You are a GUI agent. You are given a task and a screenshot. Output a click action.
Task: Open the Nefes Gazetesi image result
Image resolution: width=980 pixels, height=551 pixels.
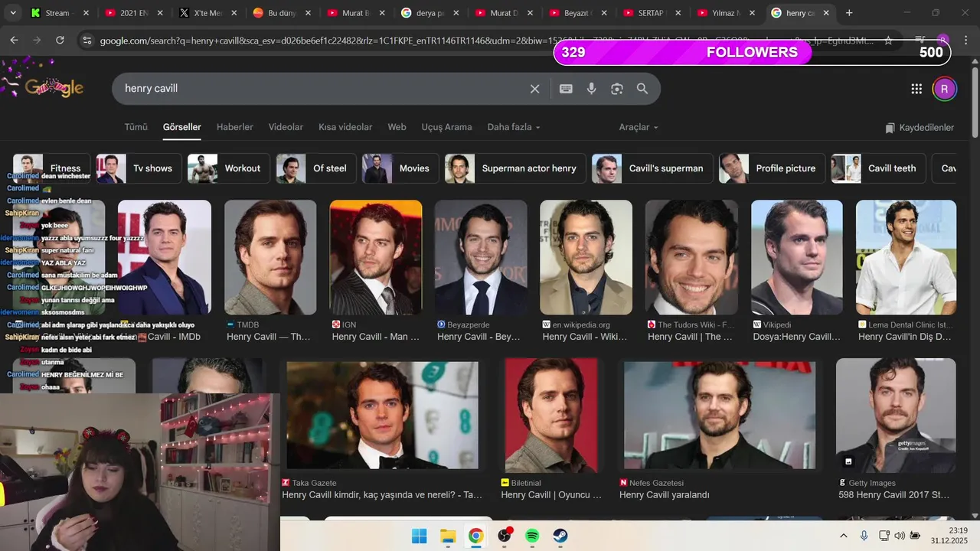tap(720, 415)
